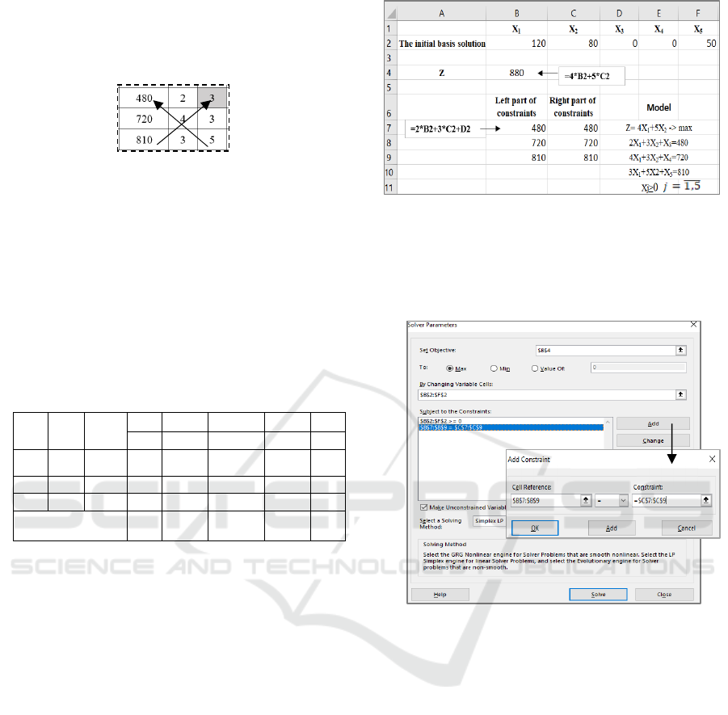Close the Add Constraint dialog with X

point(712,458)
